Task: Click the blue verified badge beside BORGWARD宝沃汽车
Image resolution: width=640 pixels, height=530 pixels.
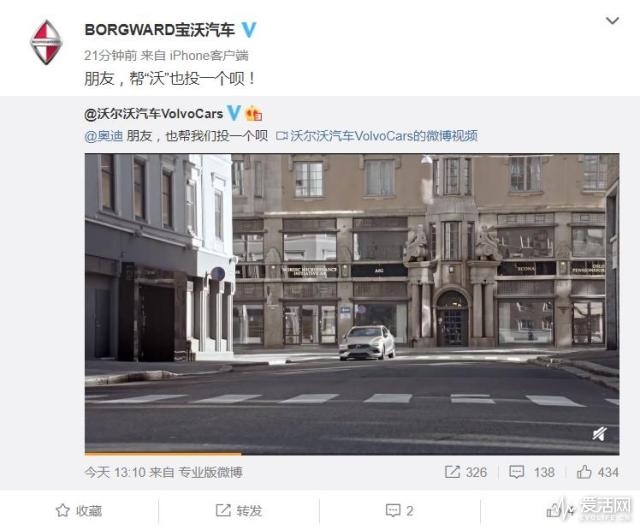Action: [x=249, y=30]
